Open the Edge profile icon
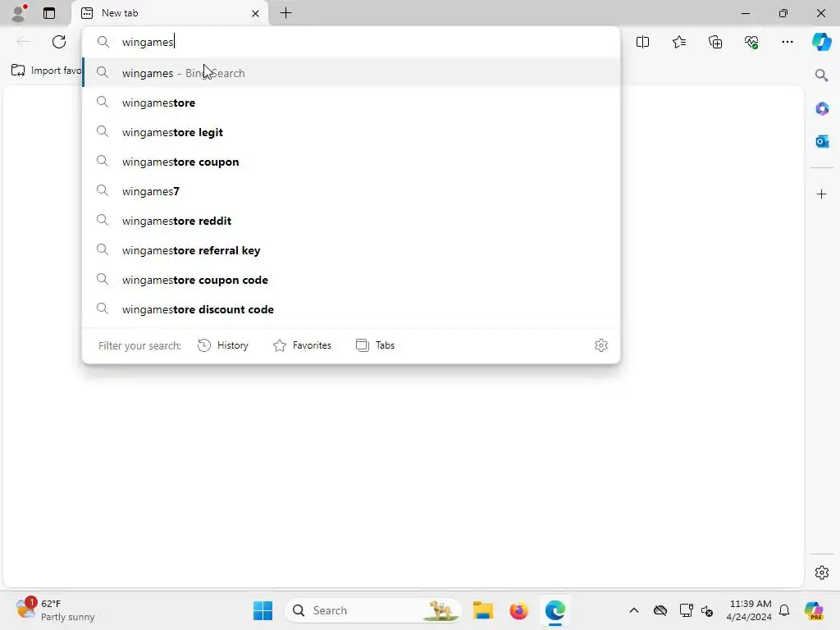The height and width of the screenshot is (630, 840). tap(19, 13)
